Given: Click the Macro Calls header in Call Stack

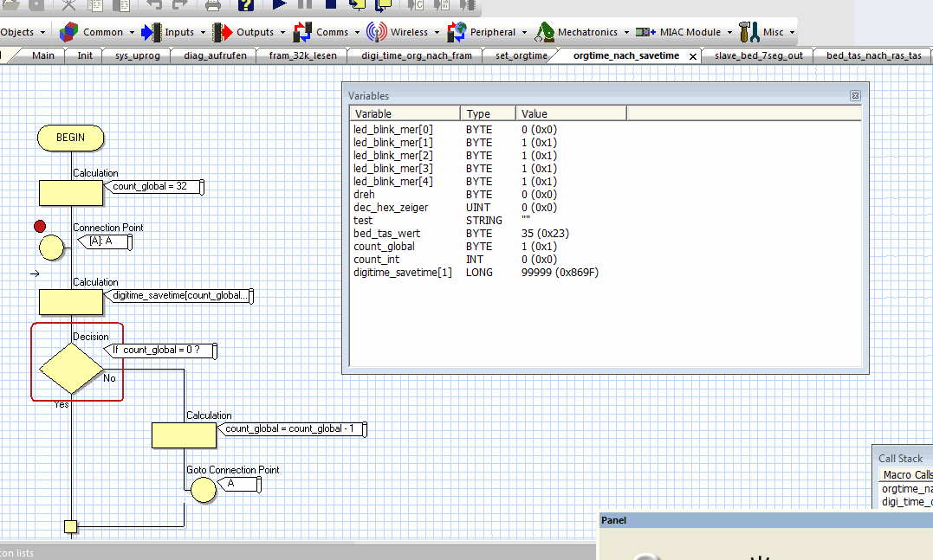Looking at the screenshot, I should tap(906, 474).
